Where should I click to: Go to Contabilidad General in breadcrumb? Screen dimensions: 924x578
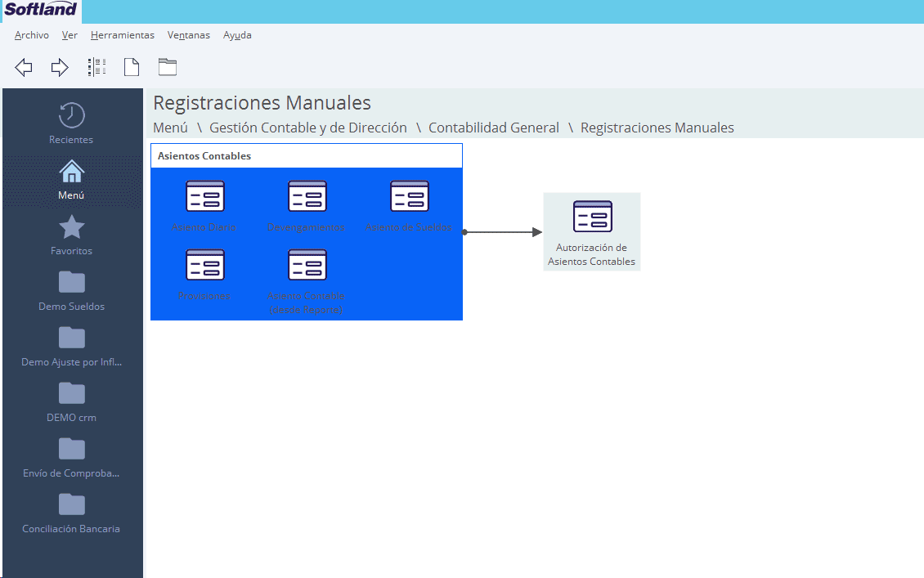click(x=494, y=128)
